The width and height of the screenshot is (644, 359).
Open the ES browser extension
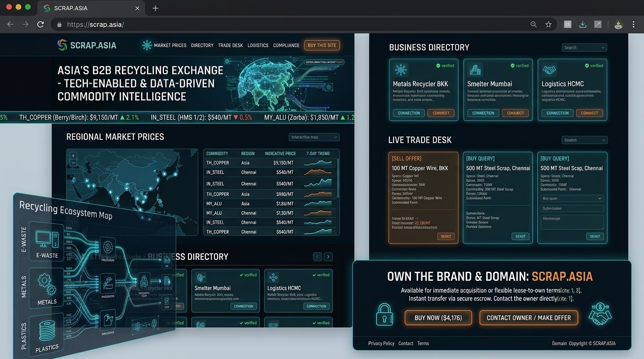(568, 24)
